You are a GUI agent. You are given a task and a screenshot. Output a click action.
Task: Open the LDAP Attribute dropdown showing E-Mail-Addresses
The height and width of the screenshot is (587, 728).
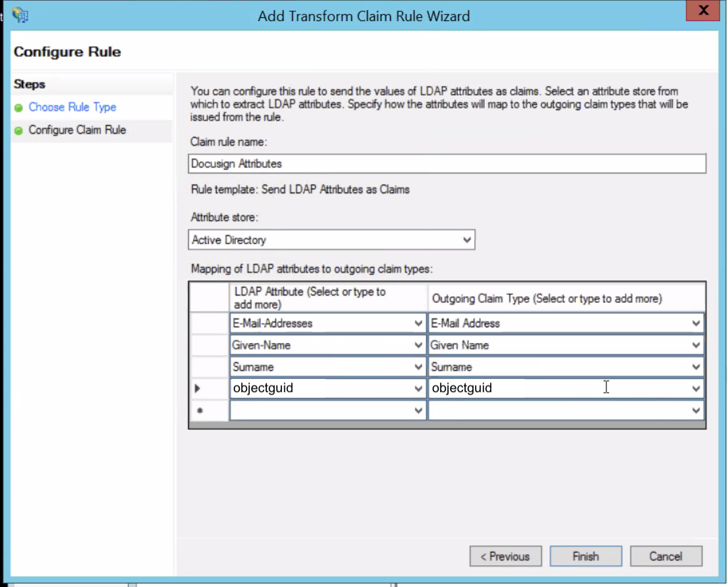(x=418, y=323)
